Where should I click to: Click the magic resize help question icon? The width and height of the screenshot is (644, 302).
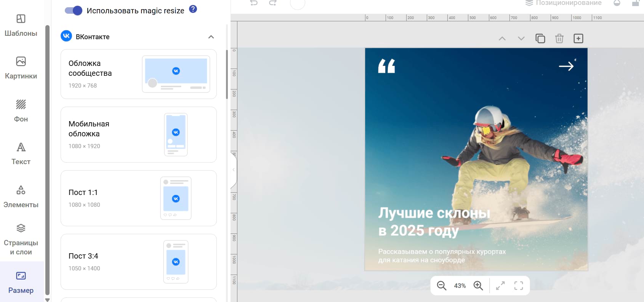(x=193, y=9)
